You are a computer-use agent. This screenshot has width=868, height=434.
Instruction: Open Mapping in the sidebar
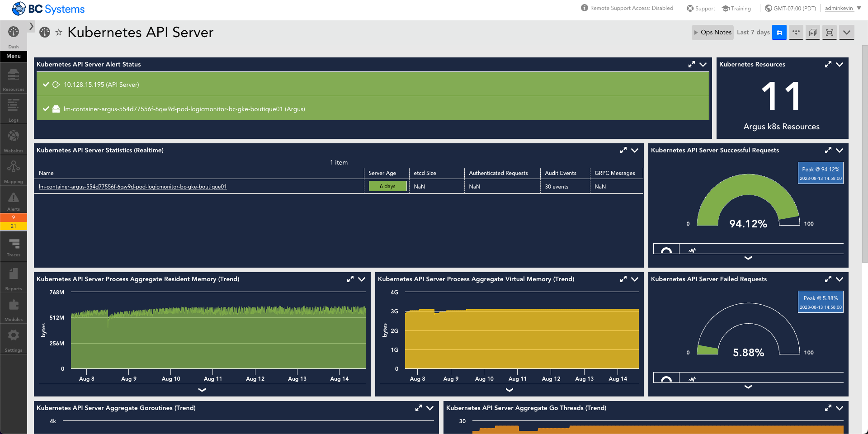(14, 171)
